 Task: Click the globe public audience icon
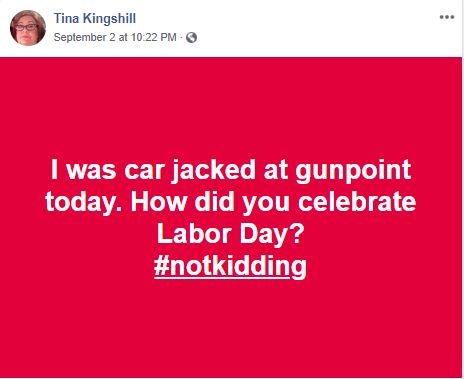pos(191,37)
